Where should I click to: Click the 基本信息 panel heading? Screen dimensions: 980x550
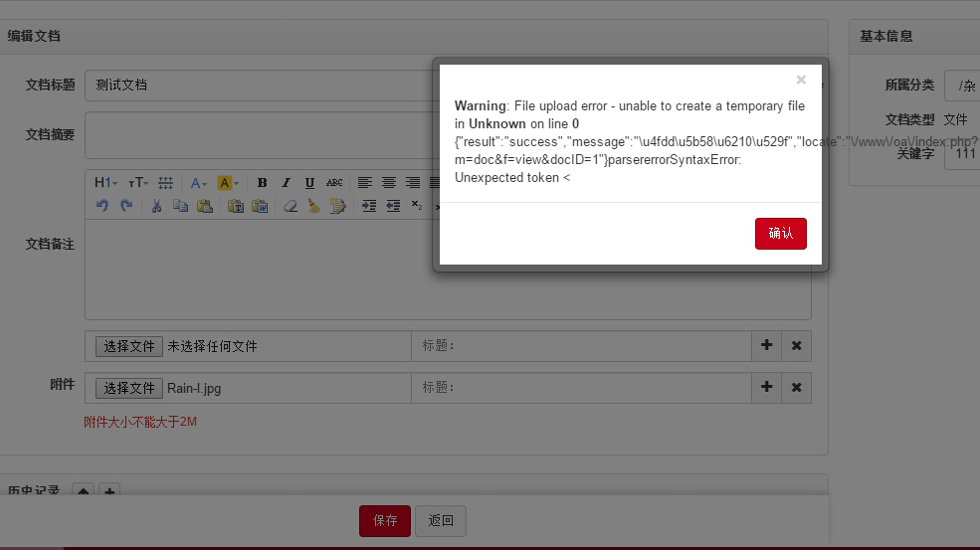click(x=886, y=36)
